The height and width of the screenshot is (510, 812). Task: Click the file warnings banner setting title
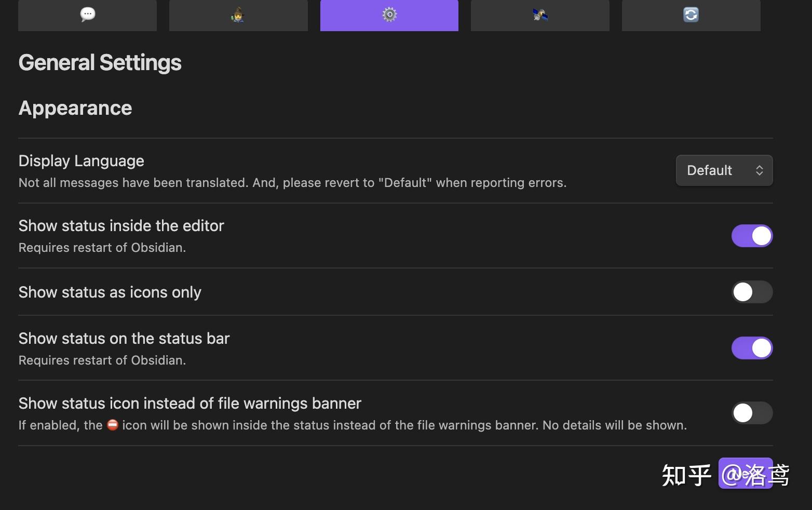click(x=190, y=404)
